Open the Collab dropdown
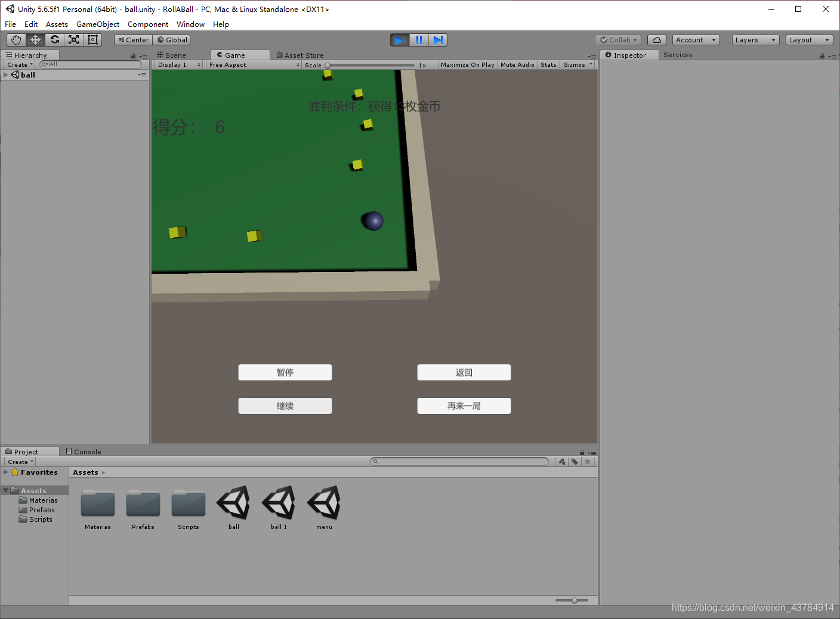 618,40
